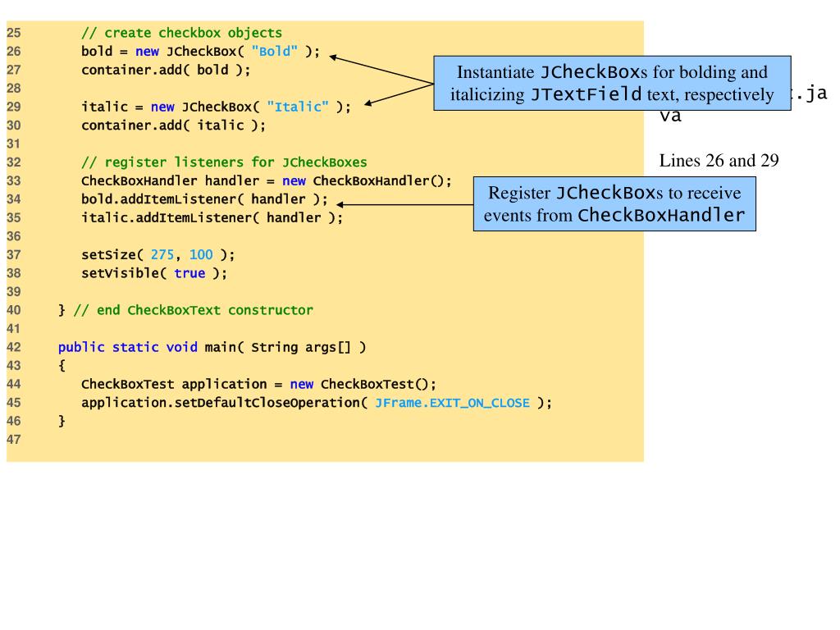The image size is (840, 630).
Task: Click the 'JFrame.EXIT_ON_CLOSE' constant
Action: click(452, 403)
